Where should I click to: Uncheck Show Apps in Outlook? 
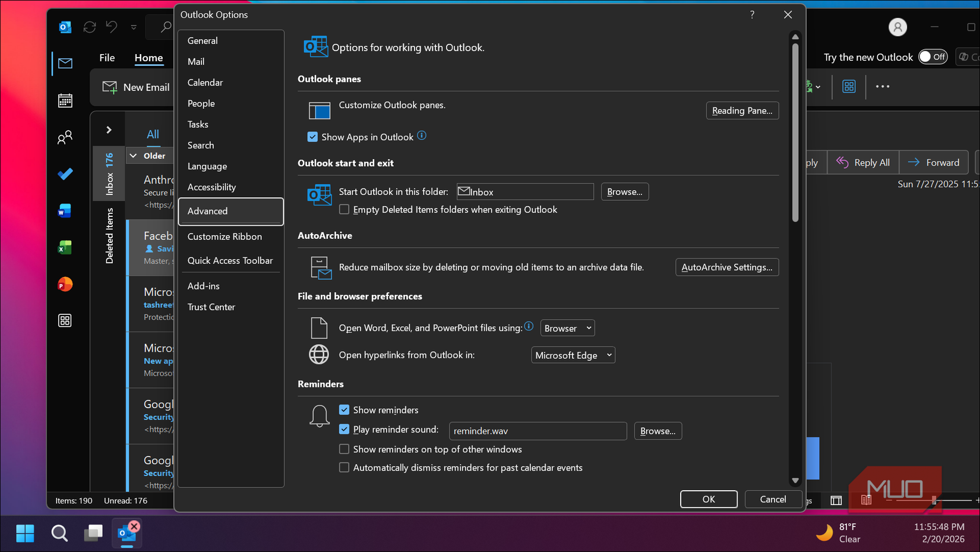point(312,136)
